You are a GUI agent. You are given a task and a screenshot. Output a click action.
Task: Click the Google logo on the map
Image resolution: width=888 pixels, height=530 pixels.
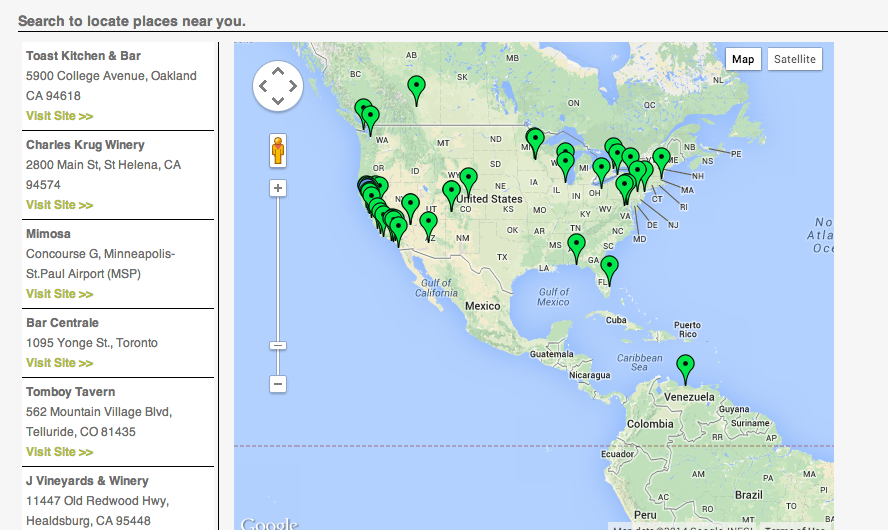pyautogui.click(x=269, y=523)
